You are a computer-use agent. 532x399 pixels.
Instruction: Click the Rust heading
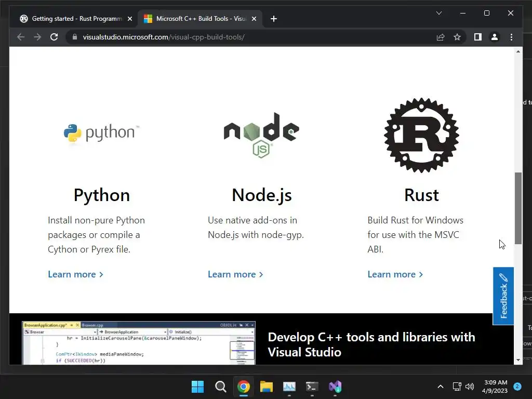421,195
